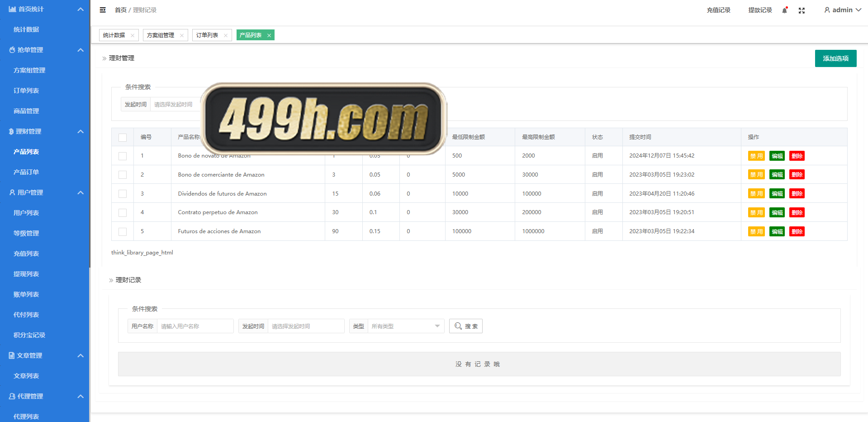Collapse the 用户管理 menu section
Screen dimensions: 868x422
tap(81, 192)
